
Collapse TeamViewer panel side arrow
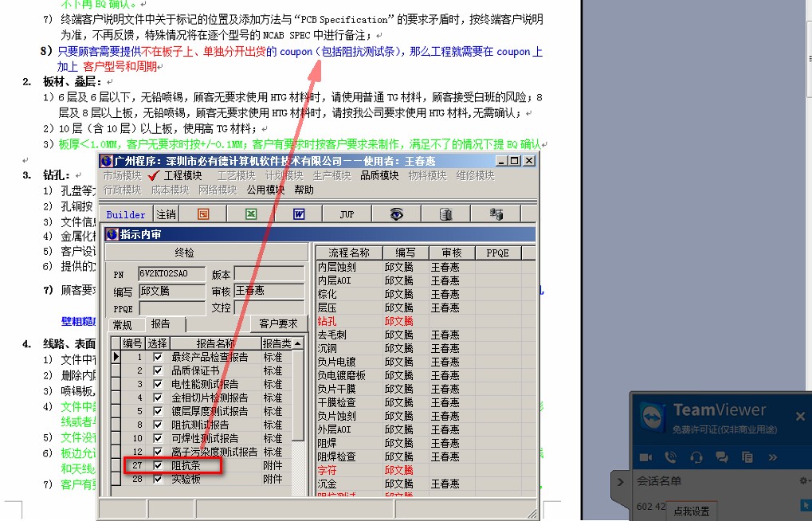tap(621, 482)
